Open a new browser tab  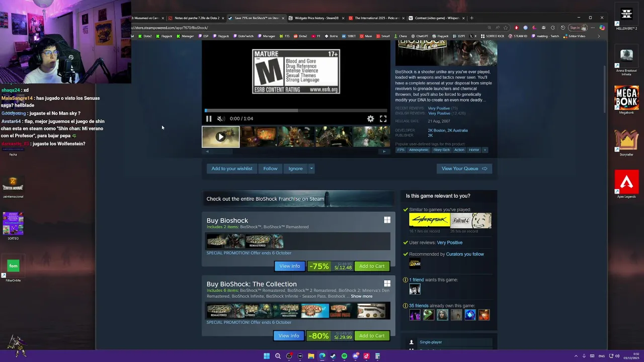click(471, 18)
